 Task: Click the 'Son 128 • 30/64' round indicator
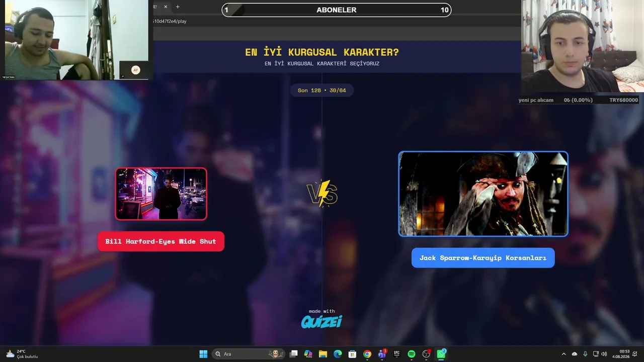(x=322, y=90)
